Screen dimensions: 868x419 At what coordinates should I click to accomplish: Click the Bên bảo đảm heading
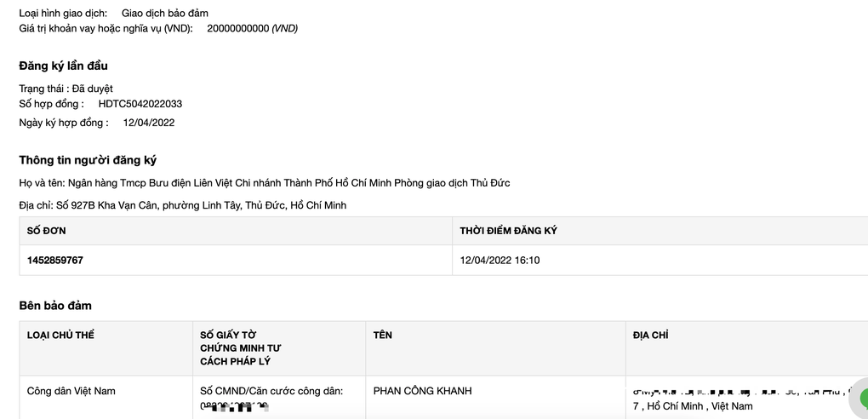(x=55, y=306)
